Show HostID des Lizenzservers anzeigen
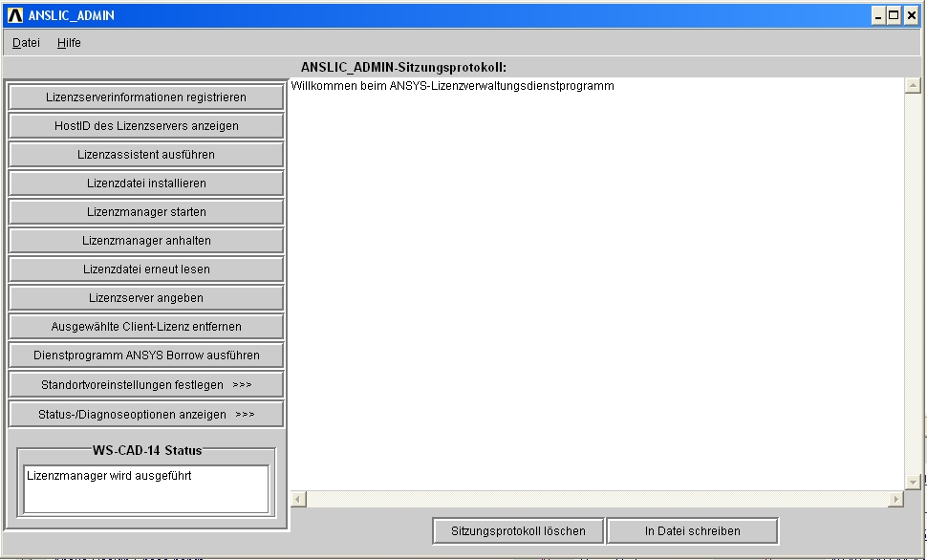This screenshot has width=927, height=560. 146,126
